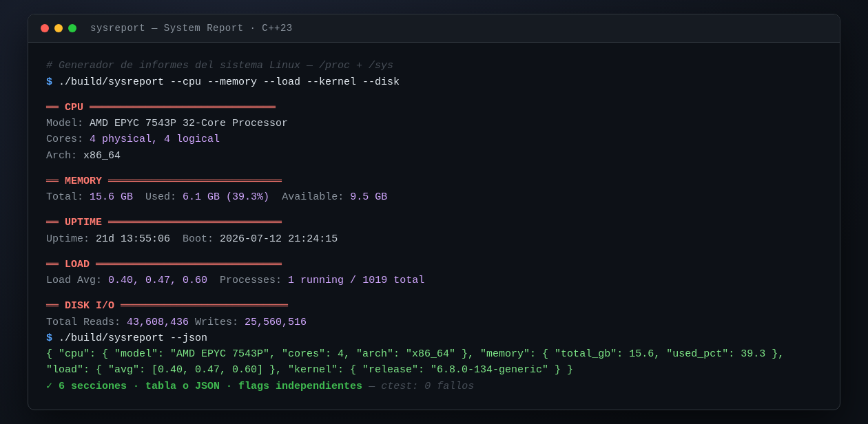Viewport: 868px width, 424px height.
Task: Click the note 'ctest: 0 fallos'
Action: 427,386
